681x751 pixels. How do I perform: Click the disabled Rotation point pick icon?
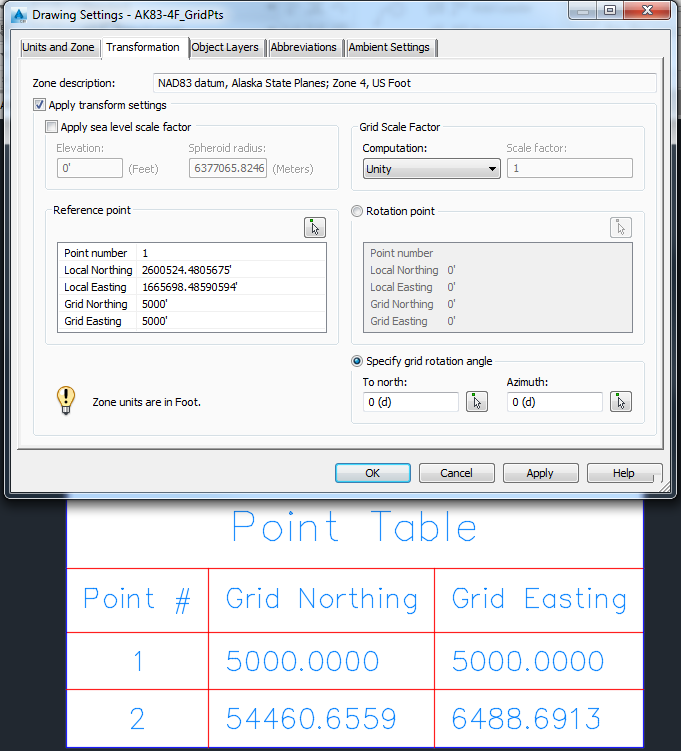pos(621,228)
